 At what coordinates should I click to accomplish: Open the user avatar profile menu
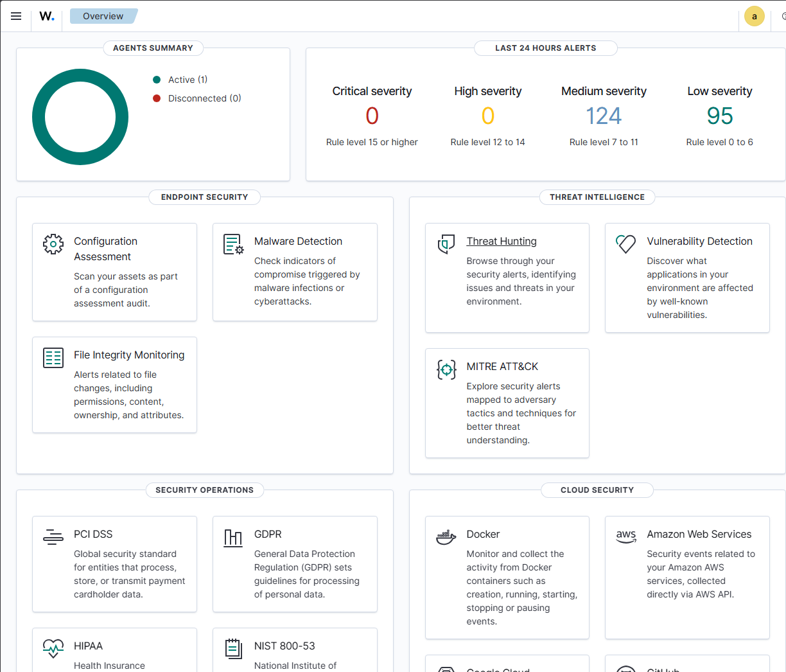pos(754,16)
